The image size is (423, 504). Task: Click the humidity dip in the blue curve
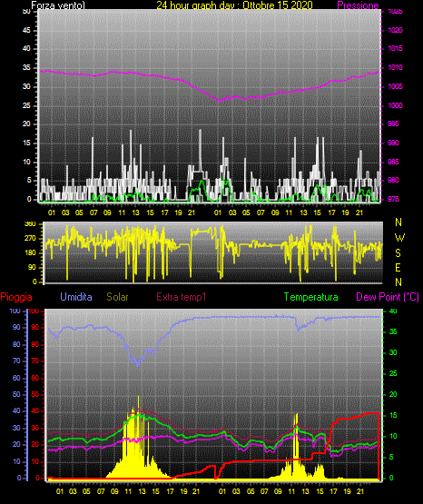click(x=137, y=365)
